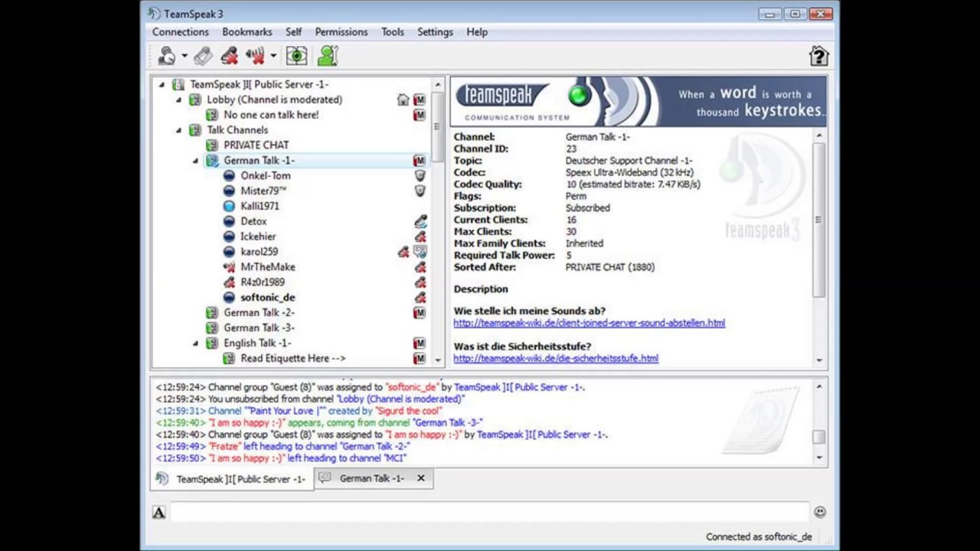Collapse the German Talk -1- channel
980x551 pixels.
click(195, 161)
